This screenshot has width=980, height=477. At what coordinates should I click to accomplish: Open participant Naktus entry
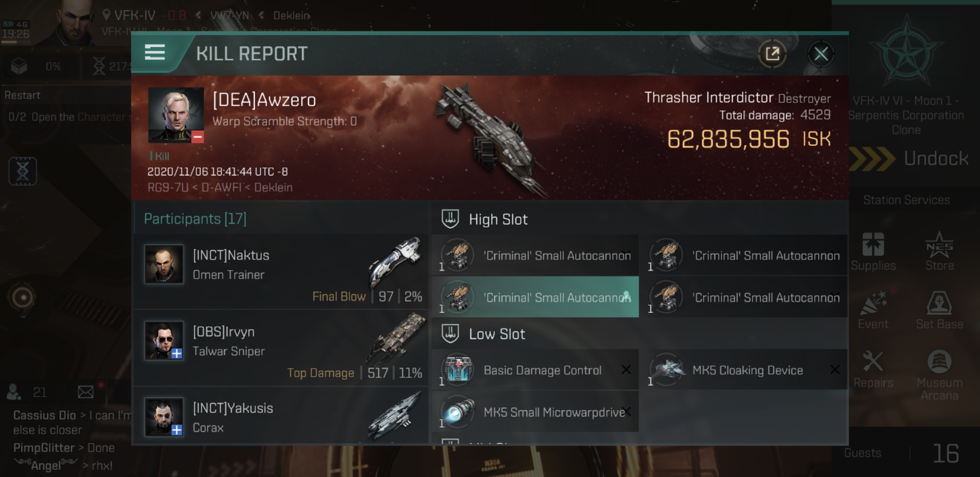[280, 271]
